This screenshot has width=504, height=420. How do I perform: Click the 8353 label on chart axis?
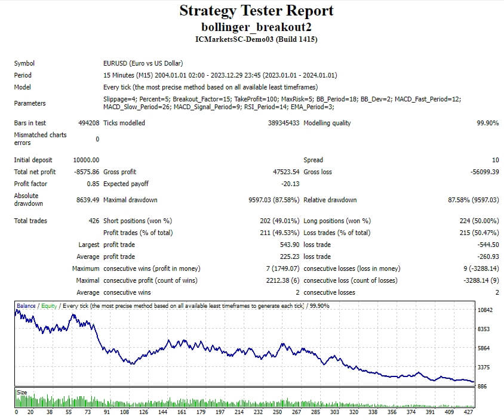click(x=484, y=329)
